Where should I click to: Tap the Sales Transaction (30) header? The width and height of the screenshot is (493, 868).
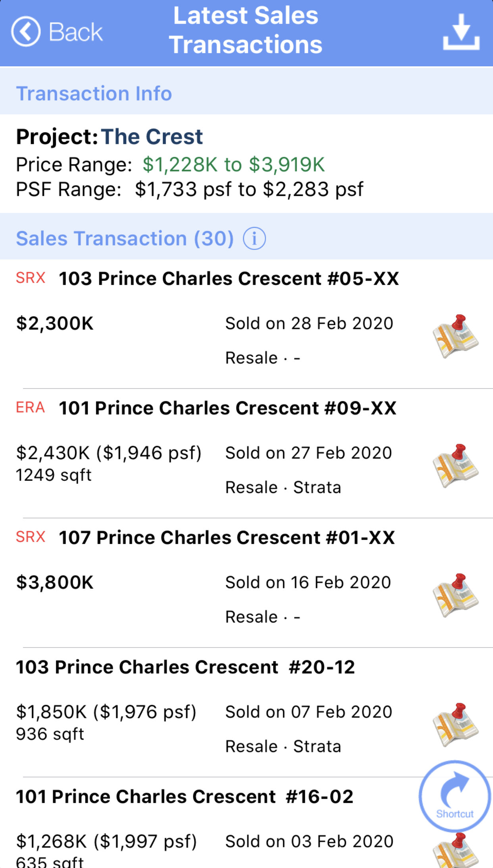coord(125,238)
